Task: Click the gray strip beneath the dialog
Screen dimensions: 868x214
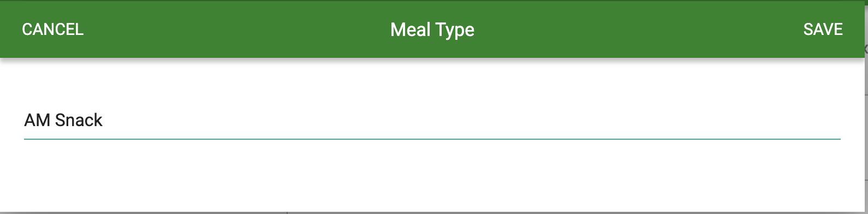Action: tap(432, 212)
